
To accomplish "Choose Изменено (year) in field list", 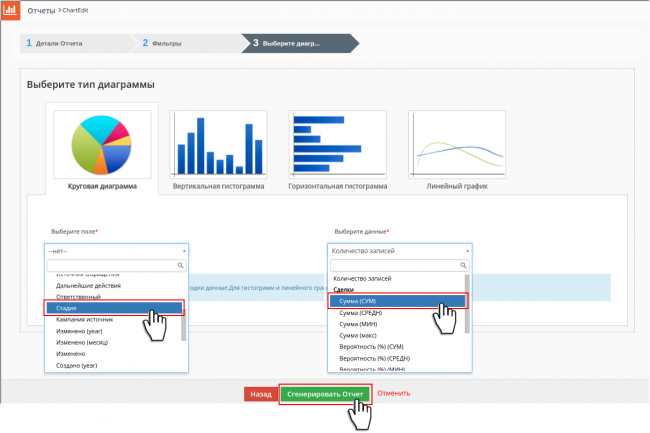I will pos(79,331).
